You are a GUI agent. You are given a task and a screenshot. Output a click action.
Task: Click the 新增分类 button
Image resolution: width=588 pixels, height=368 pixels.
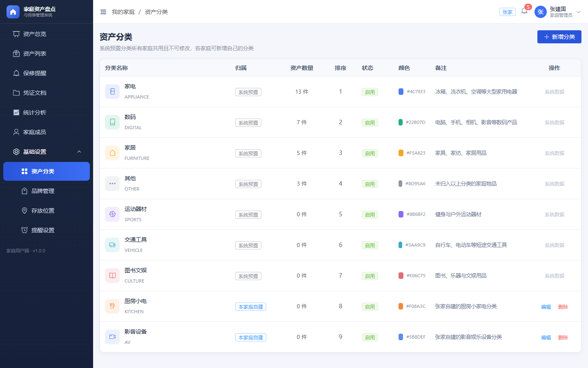coord(559,37)
